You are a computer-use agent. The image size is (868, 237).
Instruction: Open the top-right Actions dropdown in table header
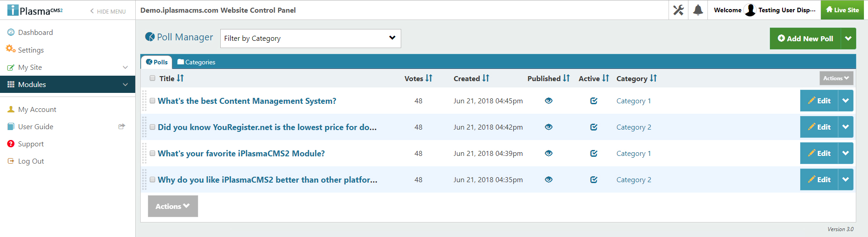coord(836,78)
